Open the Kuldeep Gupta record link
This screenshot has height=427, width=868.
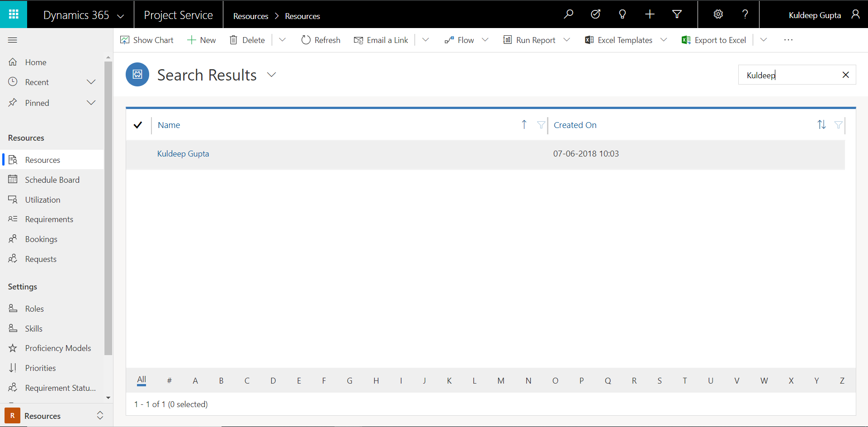pyautogui.click(x=183, y=154)
